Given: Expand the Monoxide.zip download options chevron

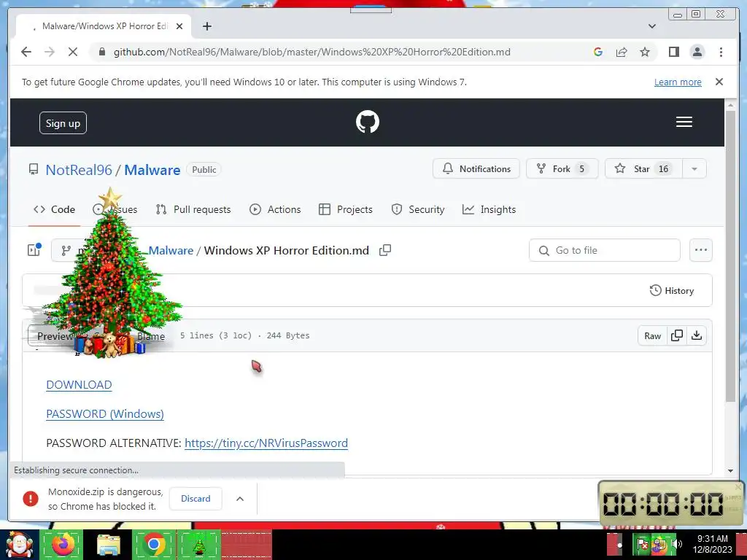Looking at the screenshot, I should (x=240, y=499).
